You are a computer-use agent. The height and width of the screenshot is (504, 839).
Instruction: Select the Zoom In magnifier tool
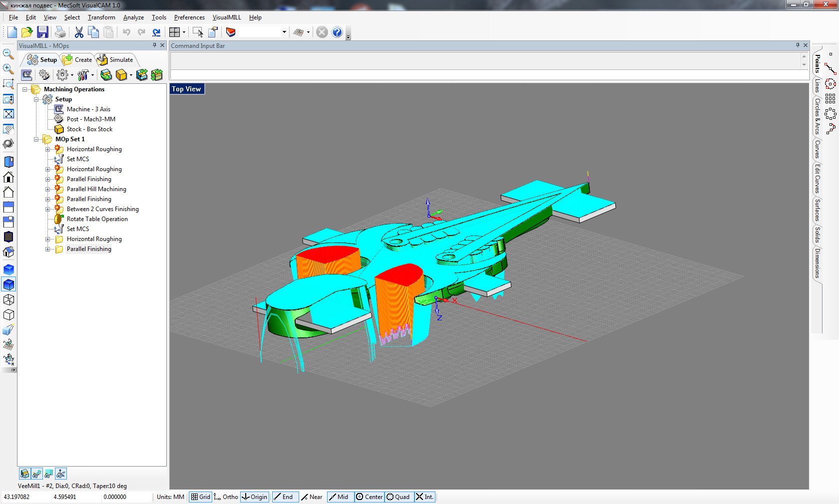click(x=8, y=69)
